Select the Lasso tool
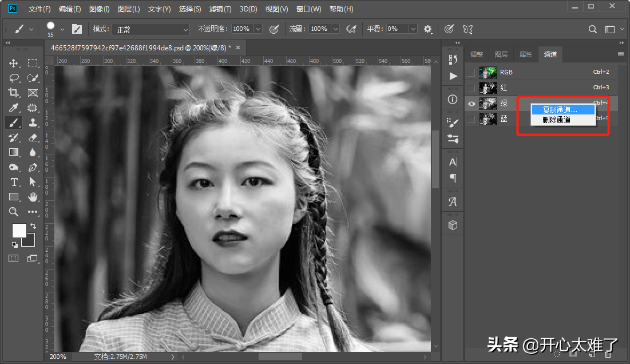Image resolution: width=630 pixels, height=364 pixels. pyautogui.click(x=14, y=78)
